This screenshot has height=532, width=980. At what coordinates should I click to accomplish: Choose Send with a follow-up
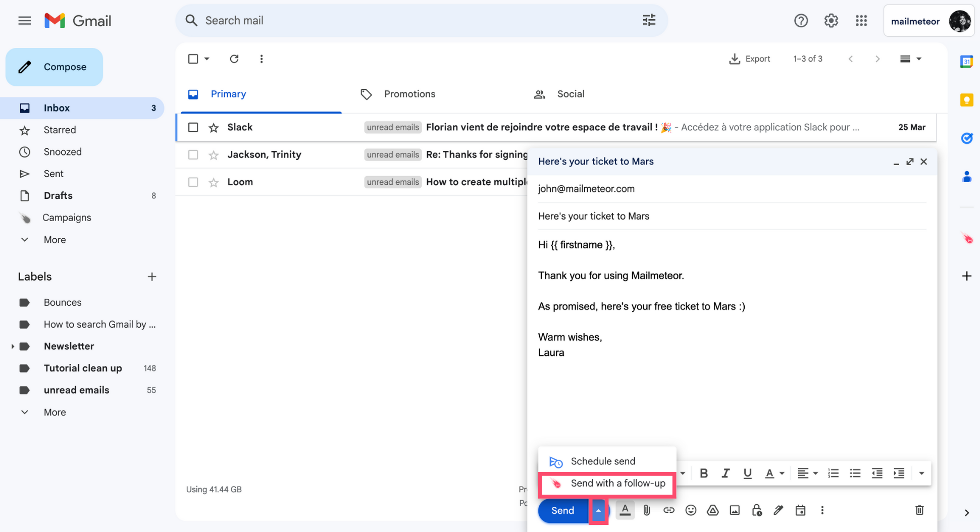(x=607, y=484)
